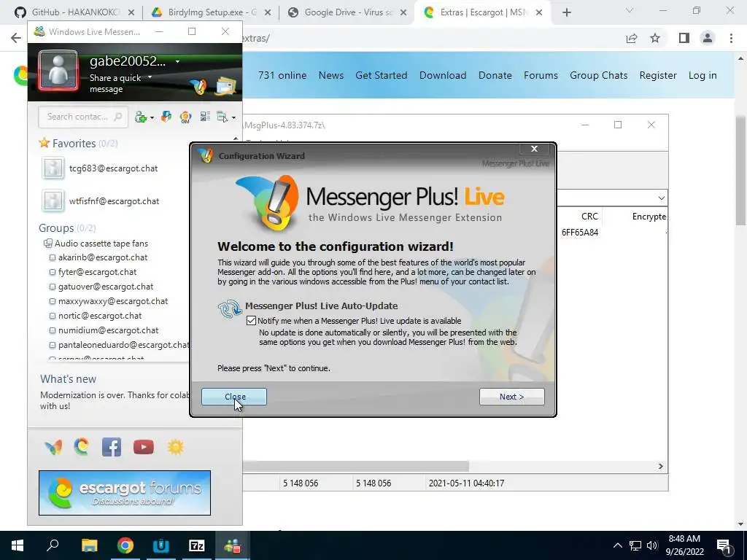This screenshot has width=747, height=560.
Task: Uncheck Notify me when update is available
Action: (x=251, y=321)
